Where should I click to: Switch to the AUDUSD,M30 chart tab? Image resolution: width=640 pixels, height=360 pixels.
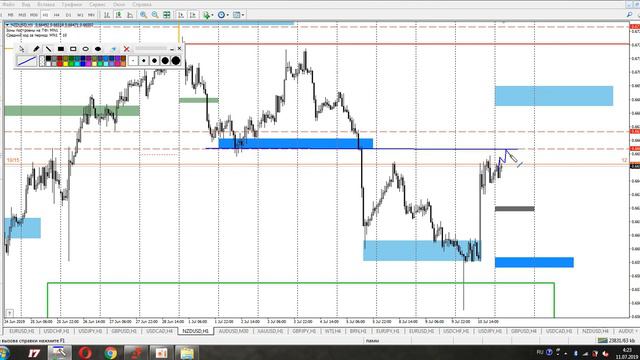coord(233,331)
